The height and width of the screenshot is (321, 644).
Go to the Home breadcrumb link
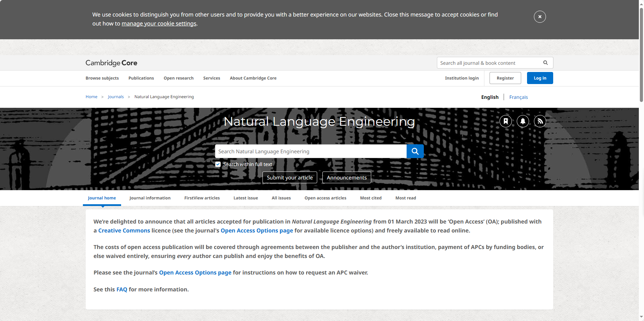tap(92, 97)
